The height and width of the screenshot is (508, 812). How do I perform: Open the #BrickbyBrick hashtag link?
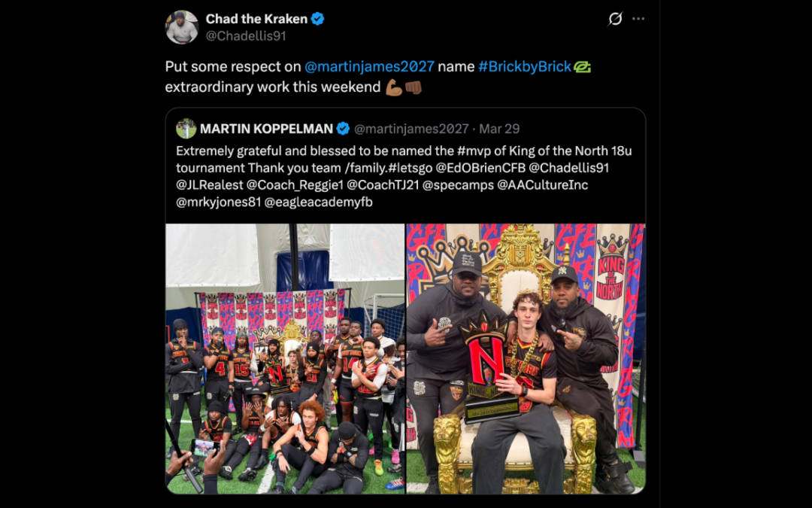coord(525,66)
